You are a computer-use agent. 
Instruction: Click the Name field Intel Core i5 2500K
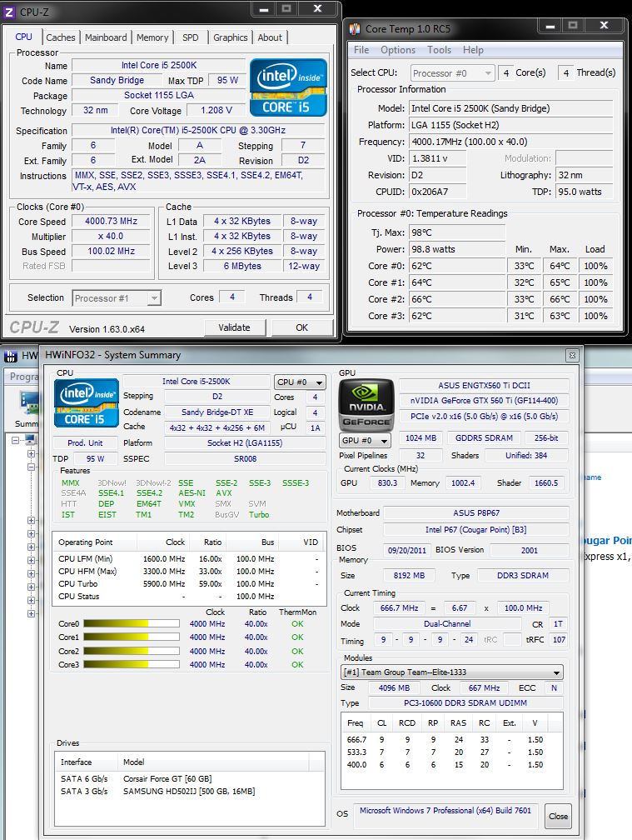coord(159,65)
